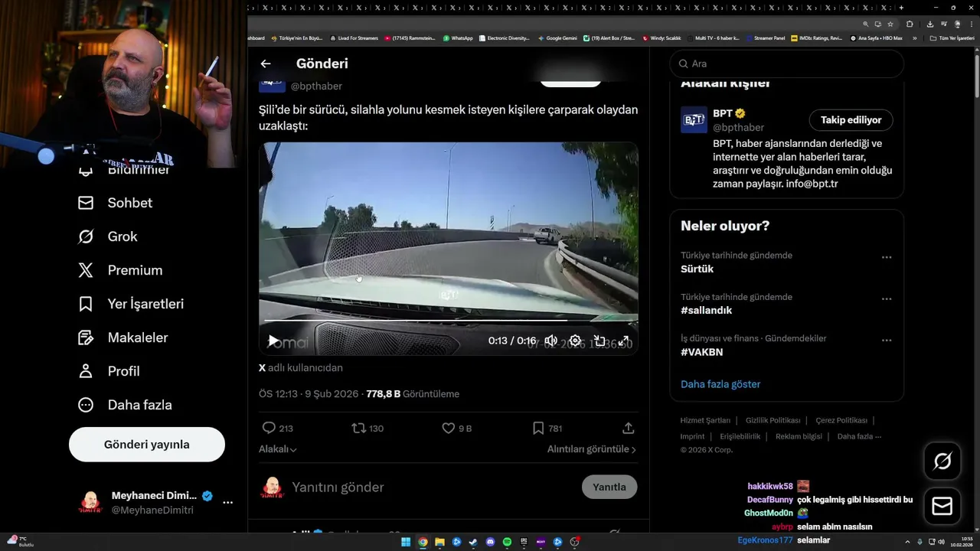Open Alıntıları görüntüle link
The height and width of the screenshot is (551, 980).
point(592,449)
